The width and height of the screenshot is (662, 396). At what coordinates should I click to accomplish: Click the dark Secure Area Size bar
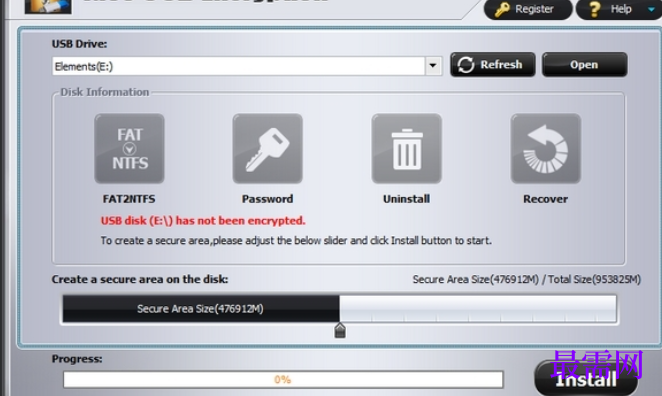click(x=201, y=309)
